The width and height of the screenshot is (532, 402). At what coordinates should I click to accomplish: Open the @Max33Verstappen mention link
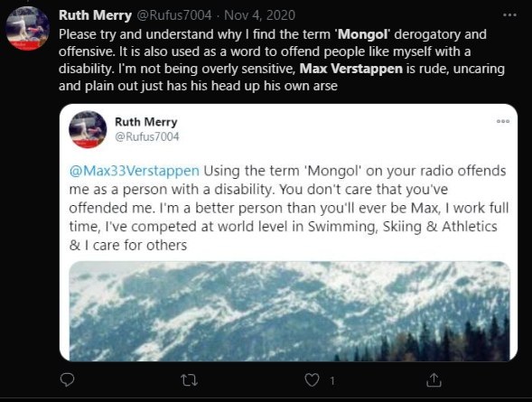(135, 171)
